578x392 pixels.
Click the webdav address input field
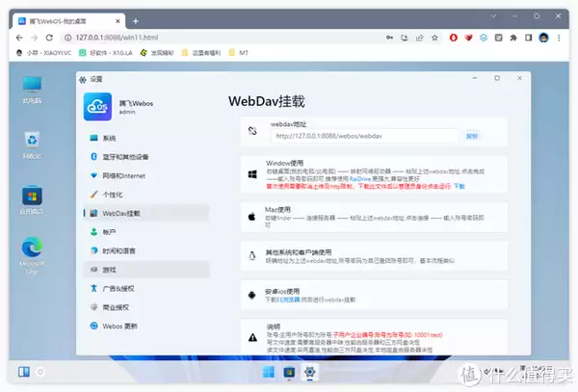(x=365, y=136)
